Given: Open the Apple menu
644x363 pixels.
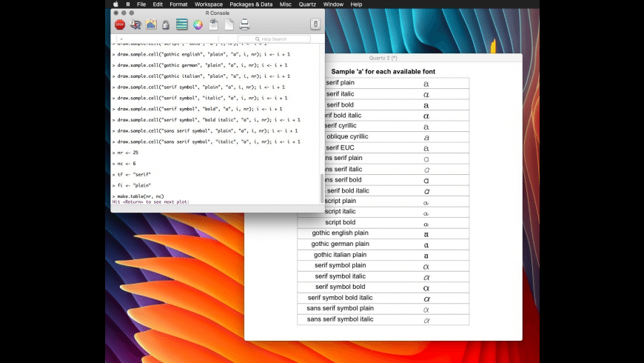Looking at the screenshot, I should click(x=115, y=4).
